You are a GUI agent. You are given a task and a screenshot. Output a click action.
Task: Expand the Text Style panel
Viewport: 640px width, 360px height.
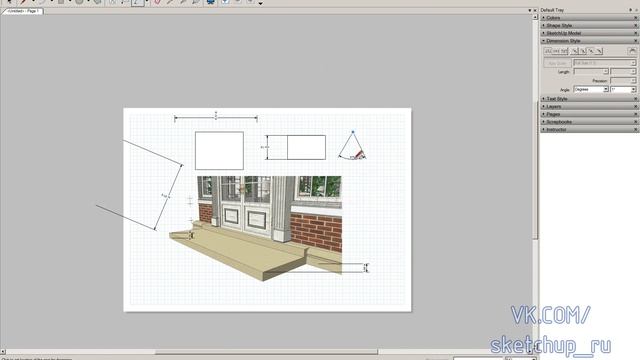(x=589, y=99)
